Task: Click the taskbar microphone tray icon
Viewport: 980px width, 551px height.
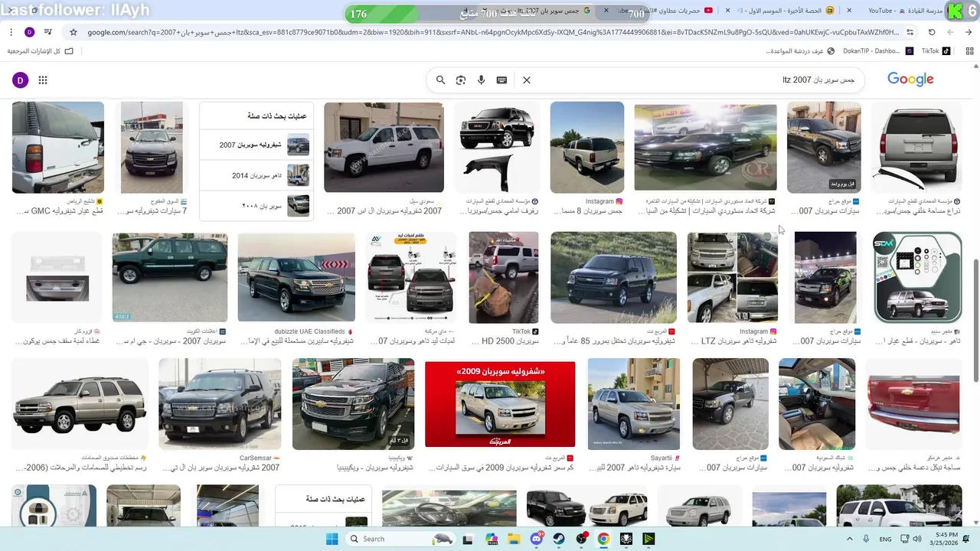Action: pyautogui.click(x=866, y=539)
